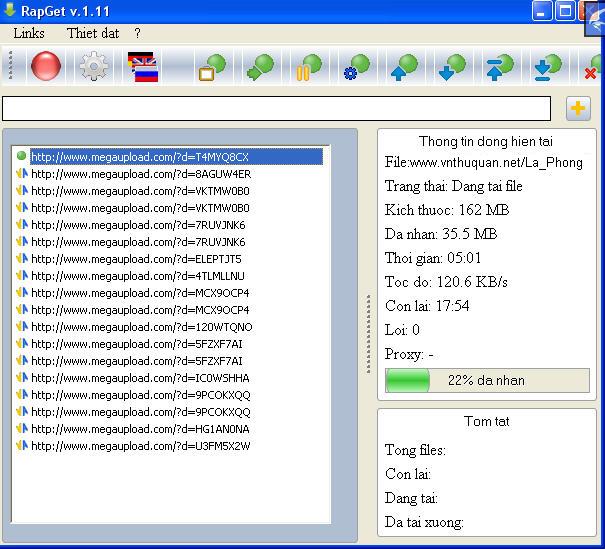This screenshot has width=605, height=549.
Task: Click the status icon beside the 4TLMLLNU link
Action: [x=22, y=275]
